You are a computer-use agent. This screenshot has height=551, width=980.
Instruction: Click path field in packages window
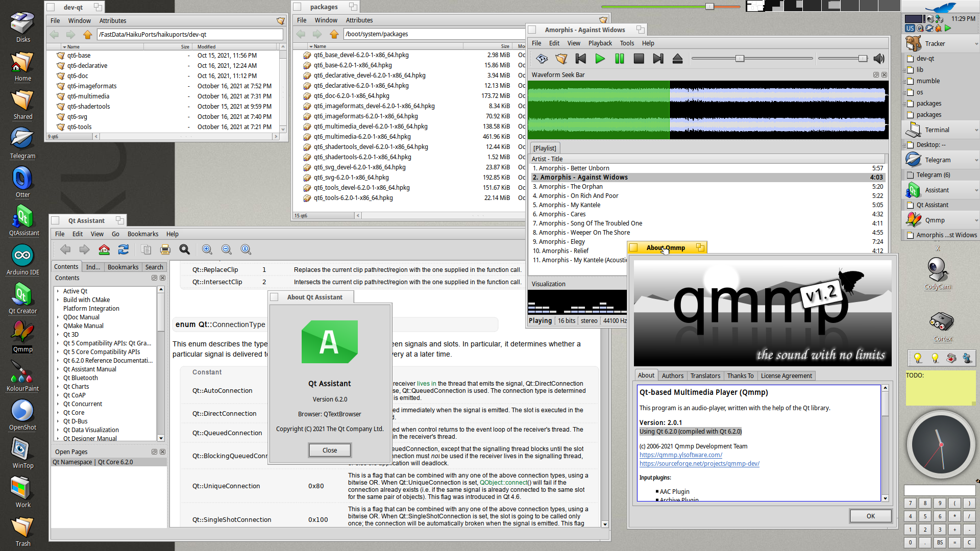434,34
